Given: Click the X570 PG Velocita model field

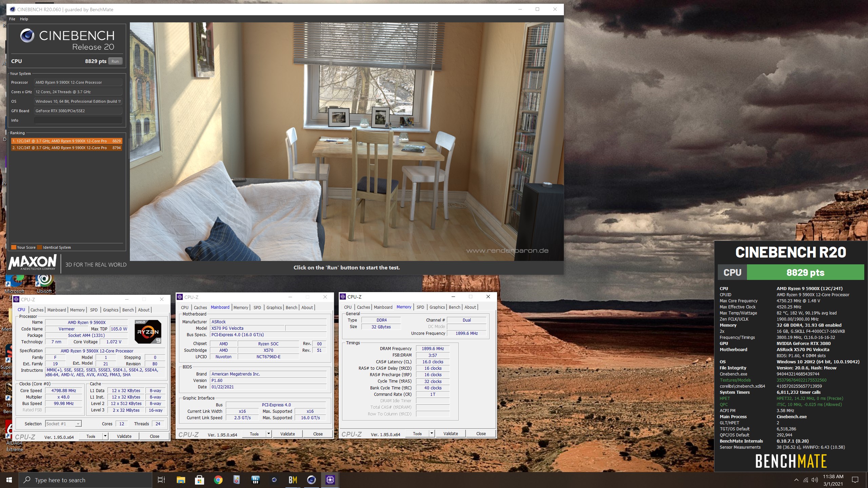Looking at the screenshot, I should click(x=247, y=328).
